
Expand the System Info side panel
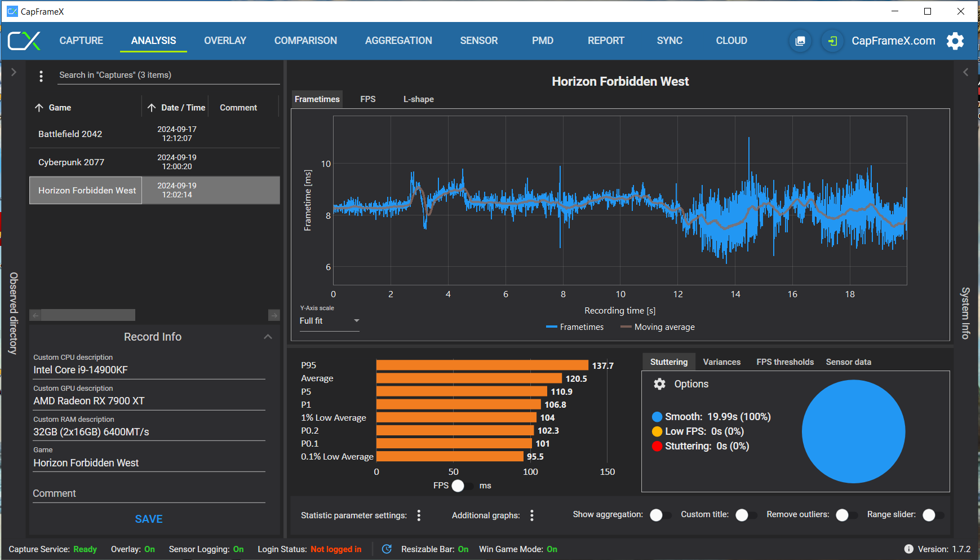[x=965, y=72]
